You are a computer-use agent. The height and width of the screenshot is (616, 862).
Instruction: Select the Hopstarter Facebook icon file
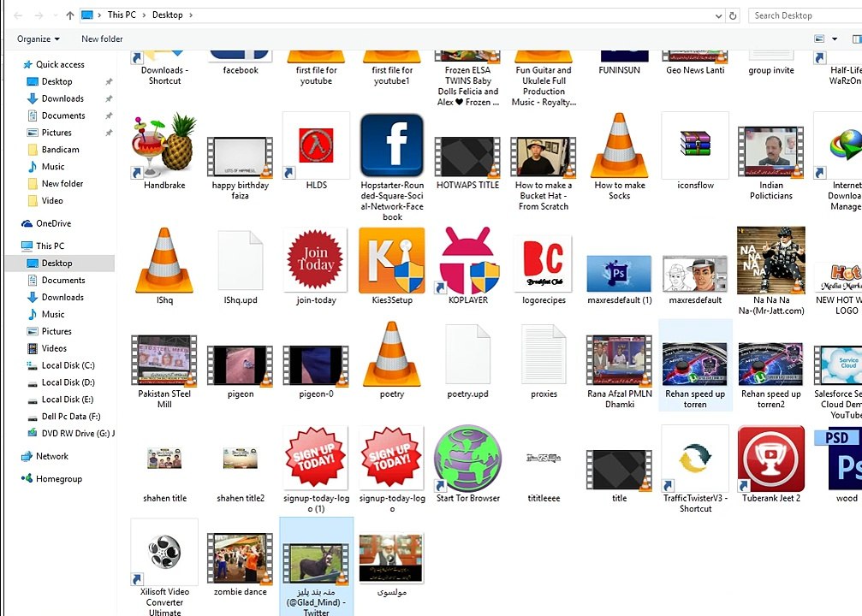pos(392,145)
